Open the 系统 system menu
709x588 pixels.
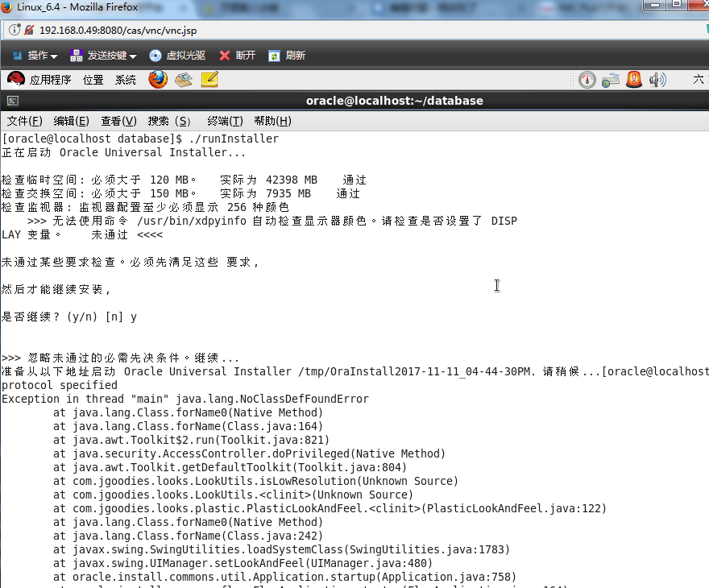coord(125,80)
